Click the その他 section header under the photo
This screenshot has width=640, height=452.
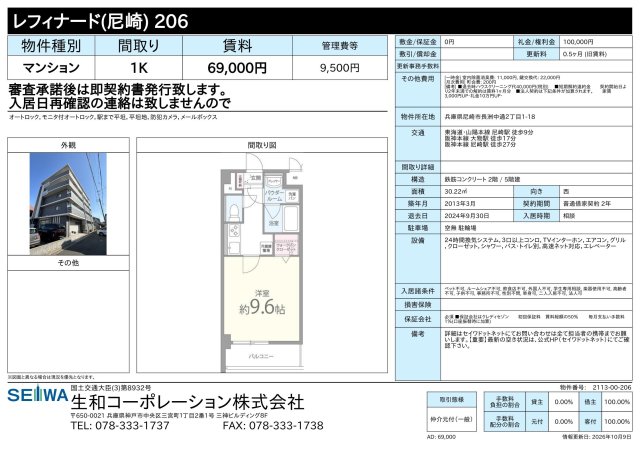[x=68, y=263]
